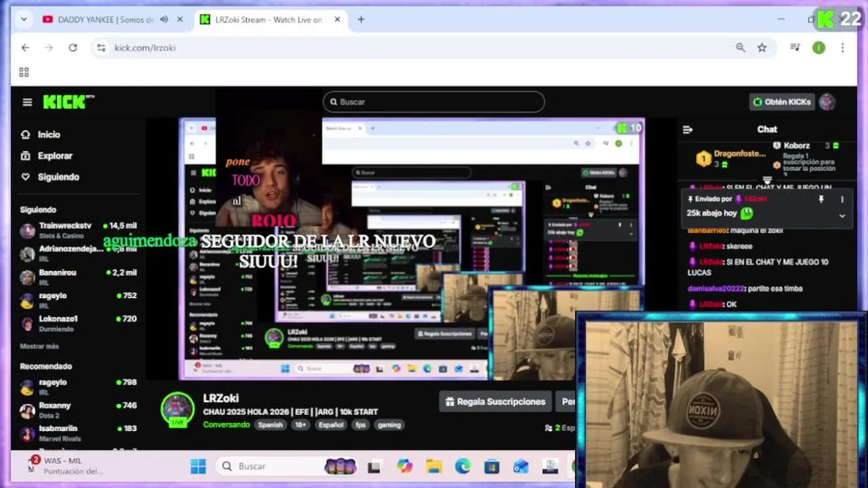Open the media control icon in Chrome toolbar
This screenshot has height=488, width=868.
[795, 47]
